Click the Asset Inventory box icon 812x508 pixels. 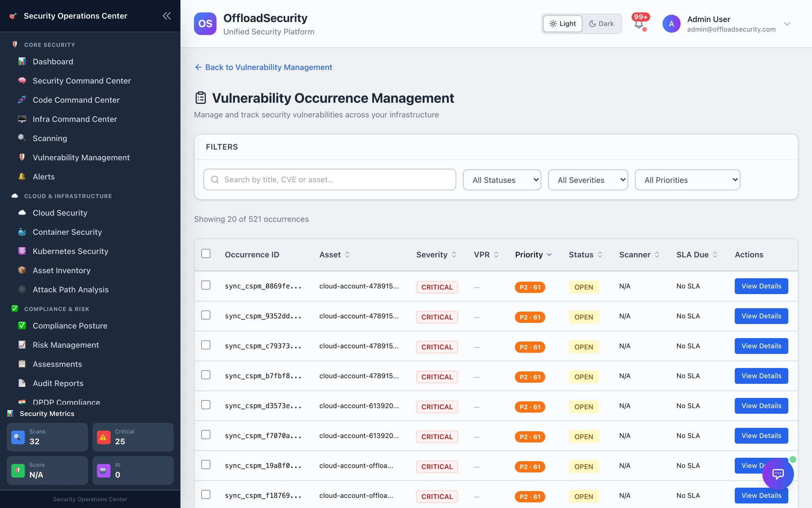click(22, 270)
